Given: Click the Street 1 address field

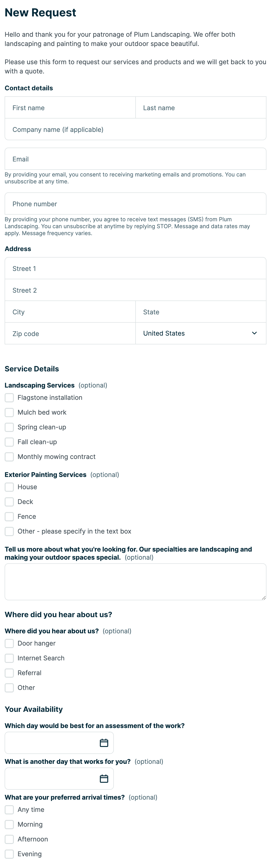Looking at the screenshot, I should click(x=135, y=269).
